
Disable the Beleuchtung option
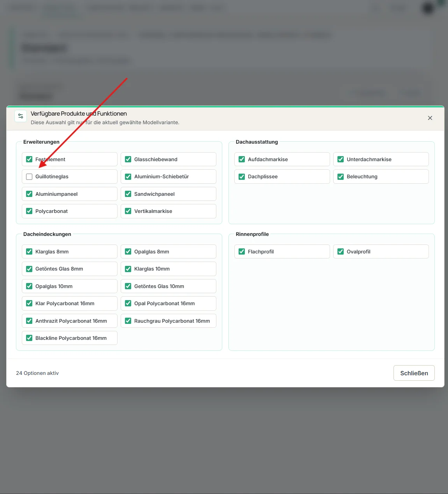(x=341, y=177)
